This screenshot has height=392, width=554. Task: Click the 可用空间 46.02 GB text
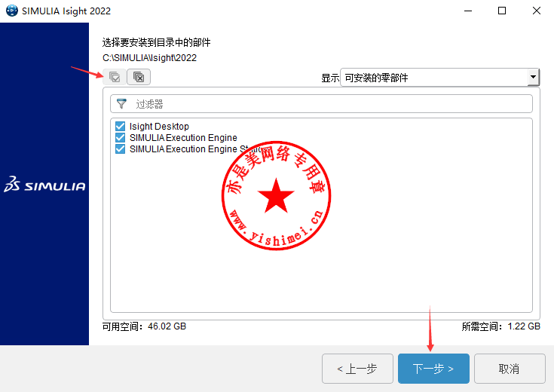tap(144, 326)
